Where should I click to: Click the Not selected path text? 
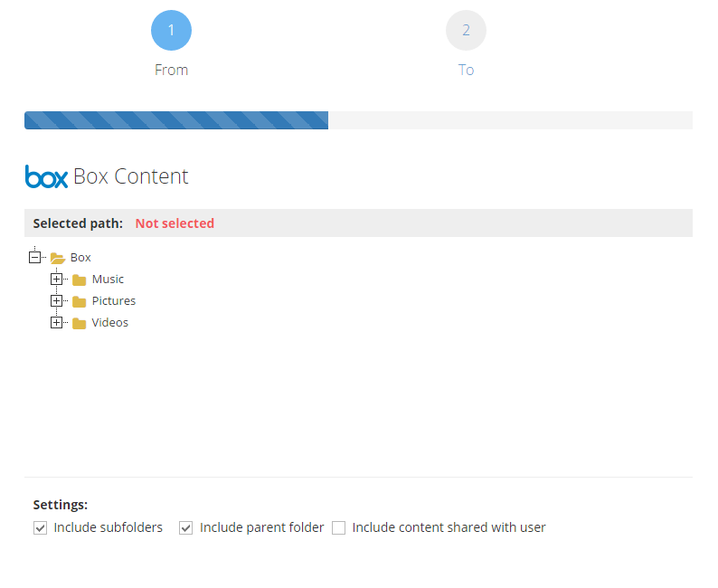click(x=175, y=223)
